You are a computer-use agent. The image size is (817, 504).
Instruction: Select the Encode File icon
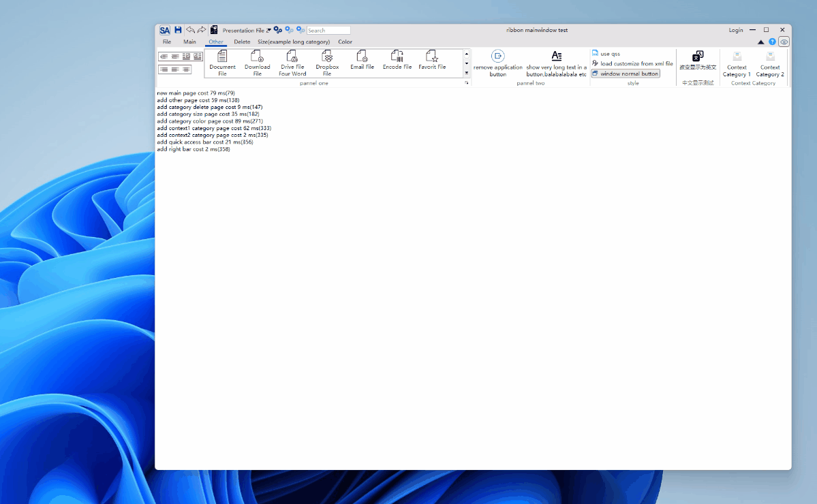397,61
